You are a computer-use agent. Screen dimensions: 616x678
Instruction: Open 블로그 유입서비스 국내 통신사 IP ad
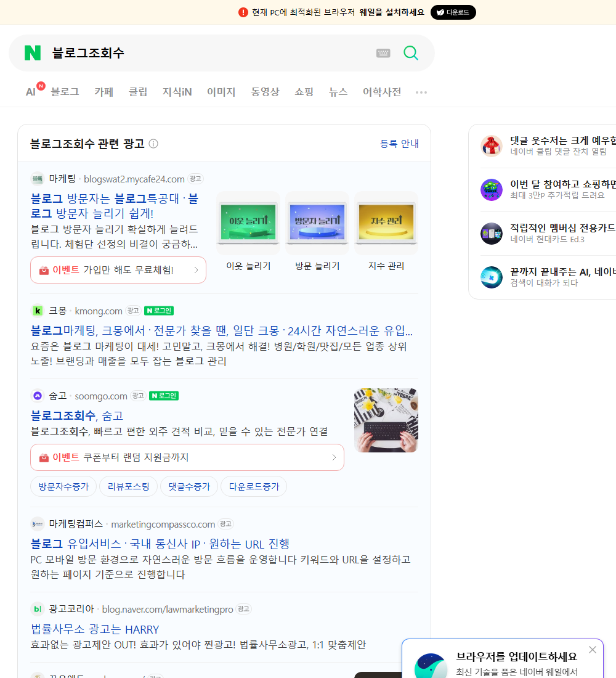pos(160,544)
